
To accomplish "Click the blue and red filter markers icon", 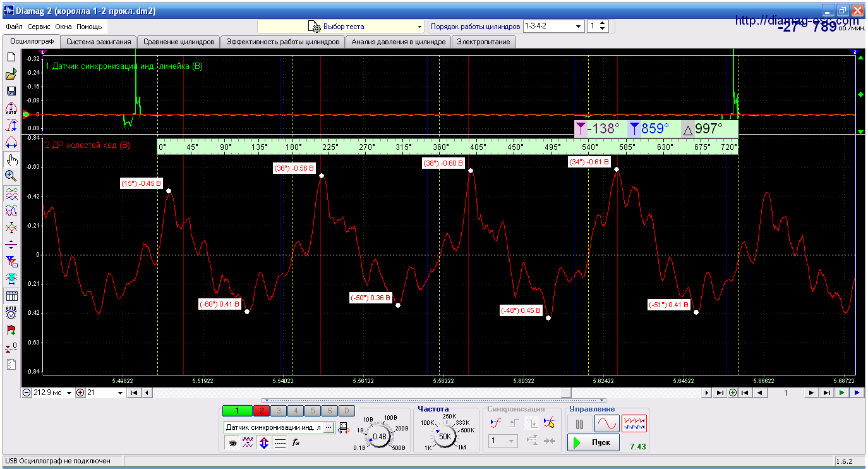I will point(11,262).
